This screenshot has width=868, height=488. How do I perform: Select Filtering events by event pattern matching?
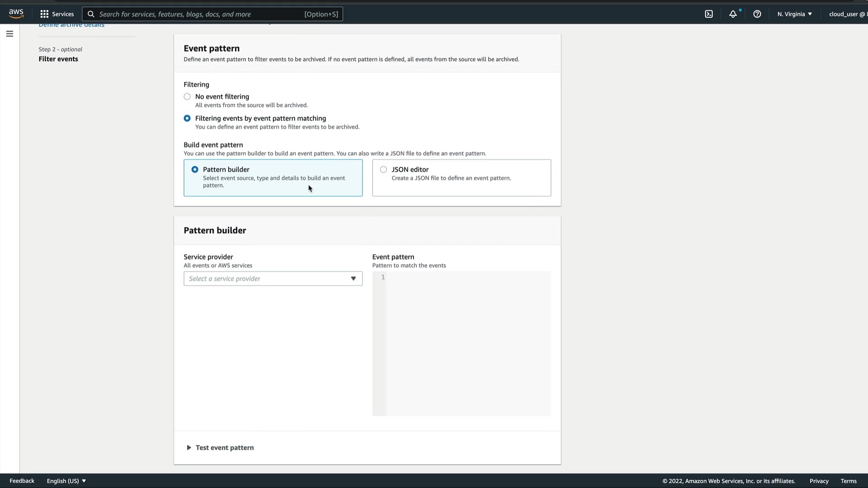click(x=187, y=118)
